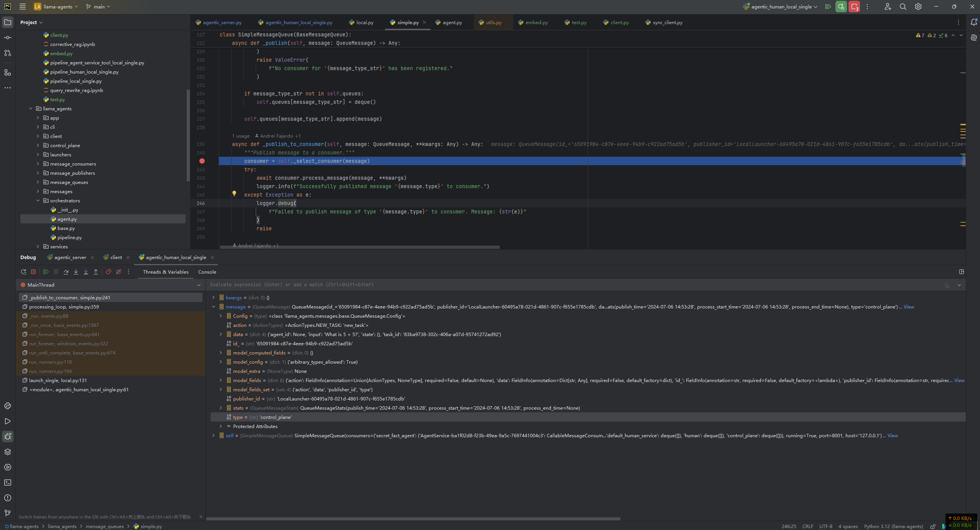Click Rerun agentic_human_local_single in debug toolbar
980x530 pixels.
pos(23,272)
